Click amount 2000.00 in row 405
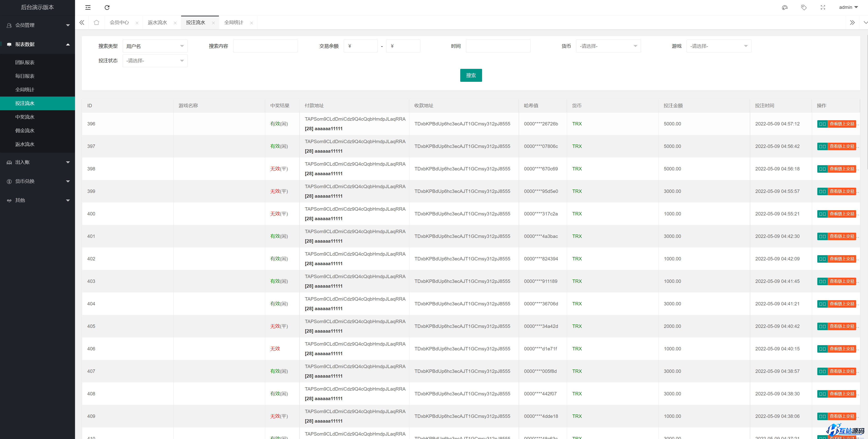 (672, 327)
